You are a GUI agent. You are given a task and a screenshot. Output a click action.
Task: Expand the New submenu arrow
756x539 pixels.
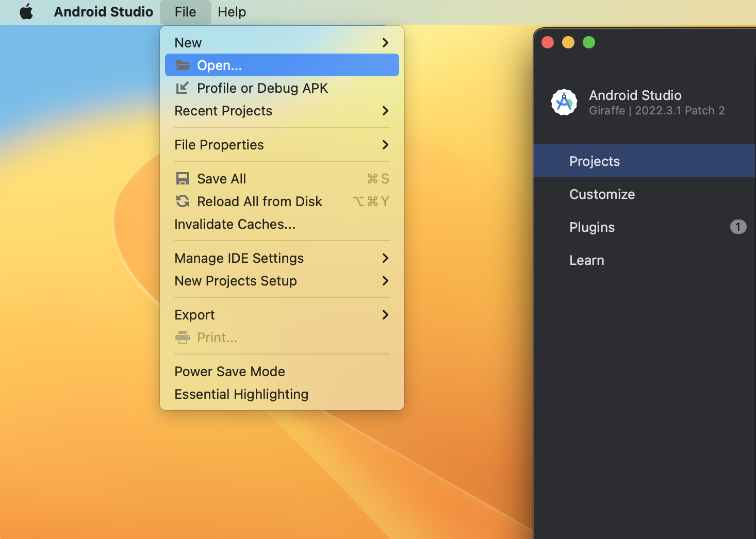pyautogui.click(x=385, y=43)
